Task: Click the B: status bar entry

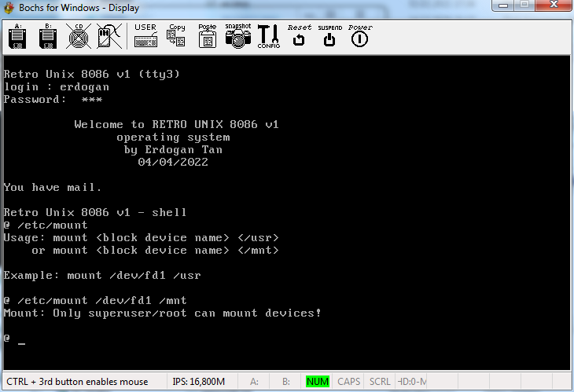Action: click(x=286, y=382)
